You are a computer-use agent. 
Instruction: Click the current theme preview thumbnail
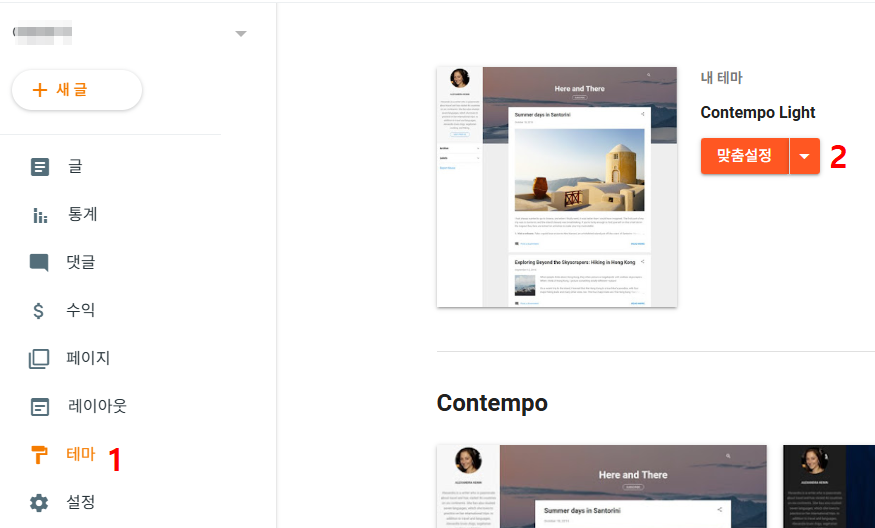[x=557, y=187]
